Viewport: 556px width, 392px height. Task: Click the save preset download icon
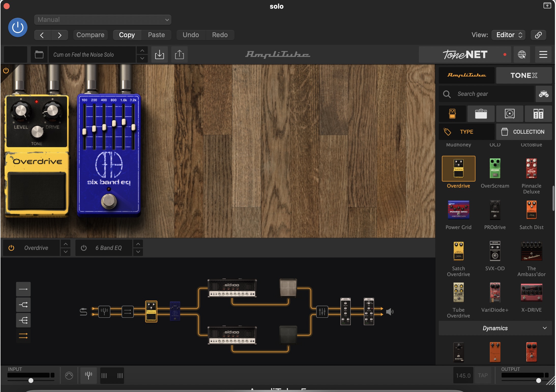(159, 54)
